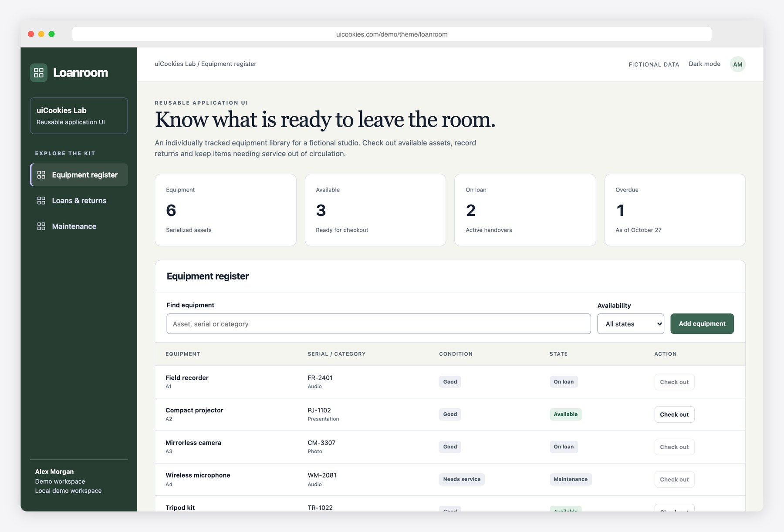
Task: Select the uiCookies Lab workspace card
Action: (79, 116)
